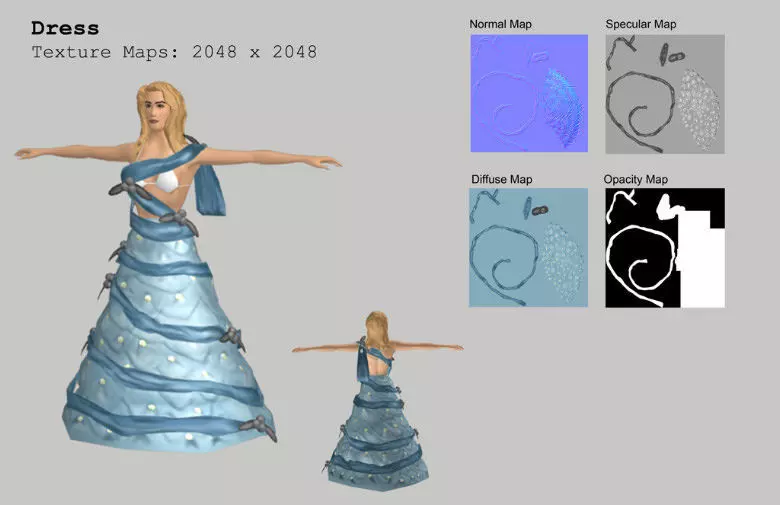This screenshot has height=505, width=780.
Task: Click the 'Texture Maps: 2048 x 2048' text
Action: (x=175, y=52)
